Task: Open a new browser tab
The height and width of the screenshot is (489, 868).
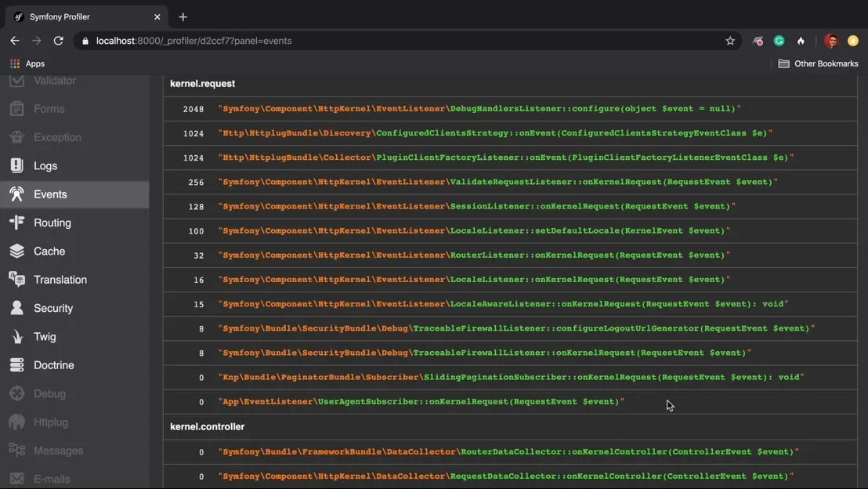Action: (x=183, y=17)
